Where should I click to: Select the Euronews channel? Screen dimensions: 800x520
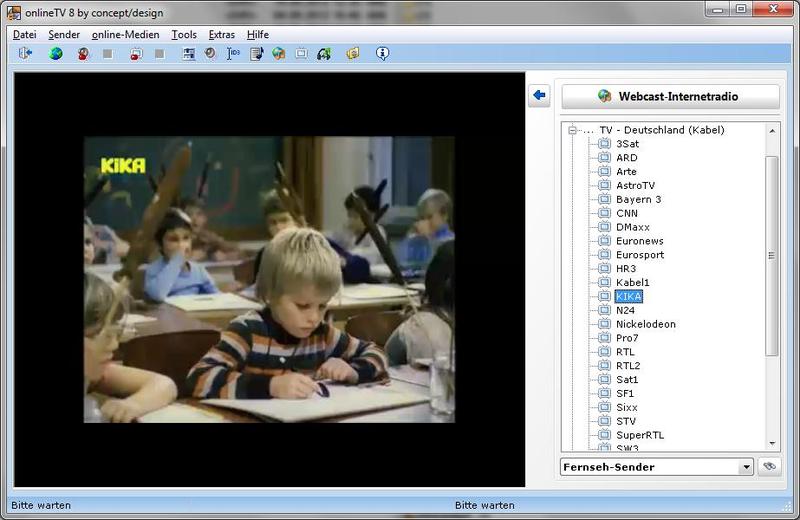point(640,241)
